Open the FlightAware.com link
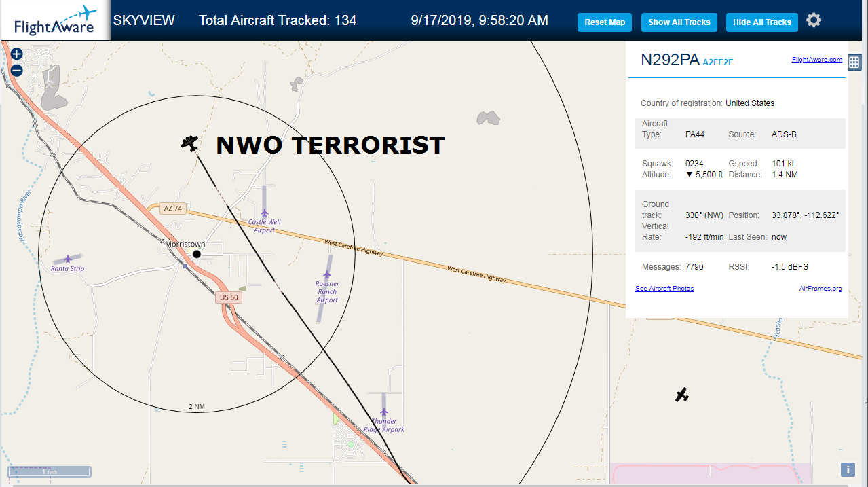Image resolution: width=868 pixels, height=487 pixels. pos(817,60)
